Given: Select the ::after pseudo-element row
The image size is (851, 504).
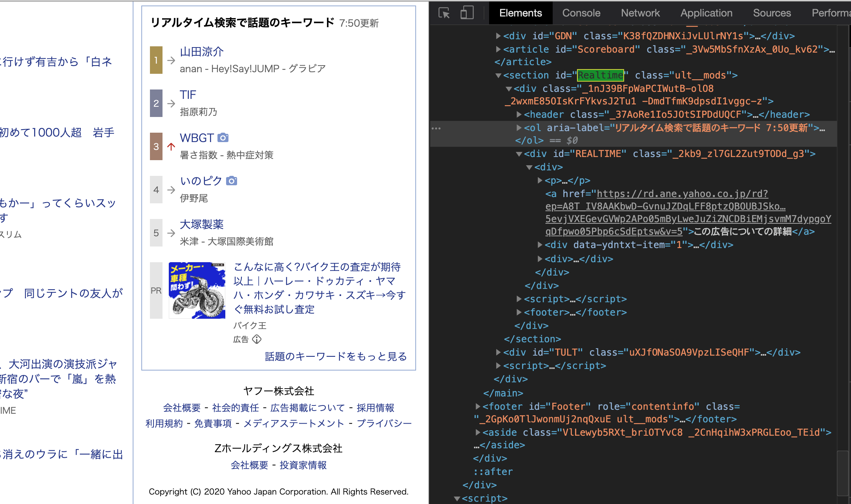Looking at the screenshot, I should (x=493, y=471).
